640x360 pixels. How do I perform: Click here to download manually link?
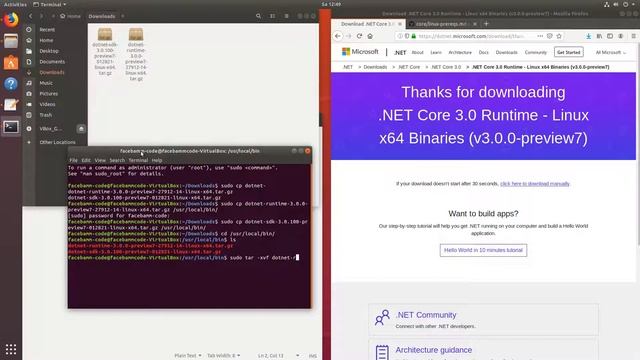[535, 184]
